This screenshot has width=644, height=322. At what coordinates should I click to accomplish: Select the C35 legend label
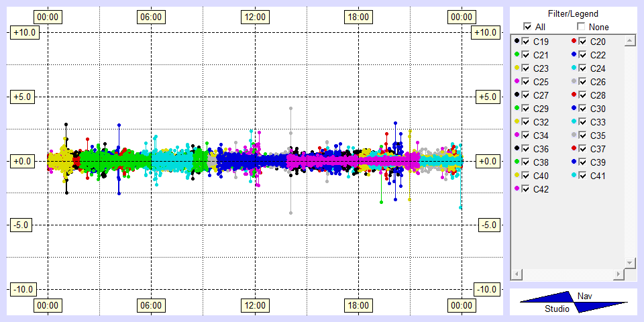598,136
